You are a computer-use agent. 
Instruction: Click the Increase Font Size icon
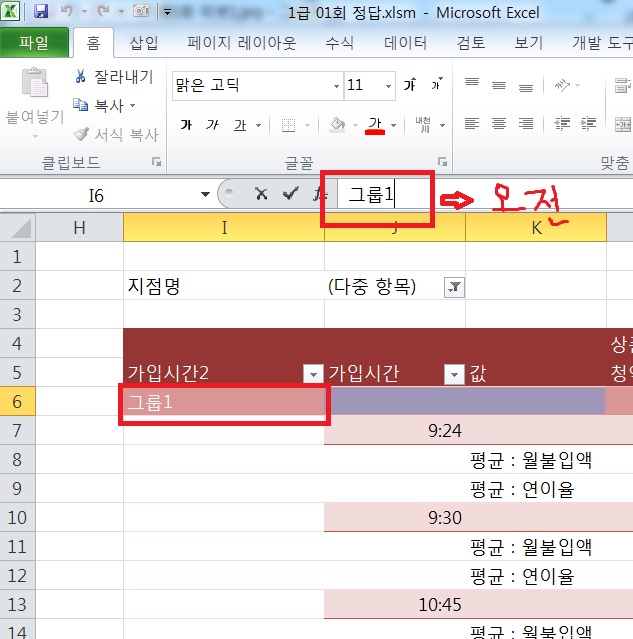point(410,86)
